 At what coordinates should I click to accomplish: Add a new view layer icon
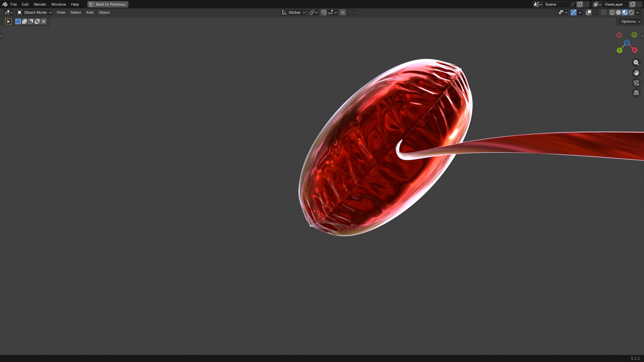pyautogui.click(x=633, y=4)
